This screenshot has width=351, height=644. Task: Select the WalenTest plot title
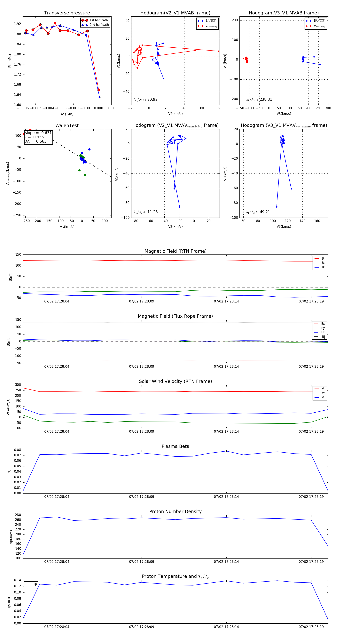coord(67,125)
